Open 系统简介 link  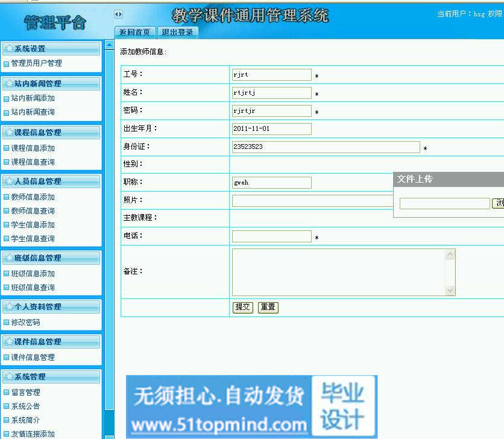pyautogui.click(x=26, y=420)
